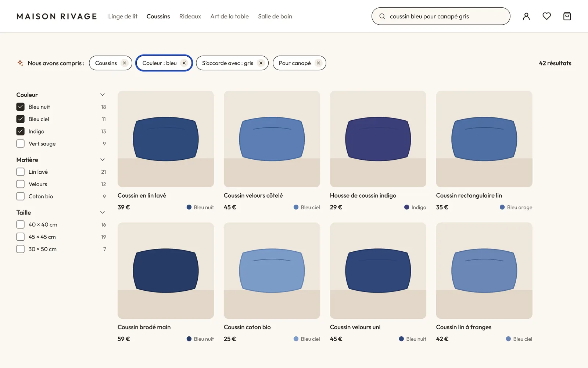Open Coussin velours uni product image

point(378,270)
